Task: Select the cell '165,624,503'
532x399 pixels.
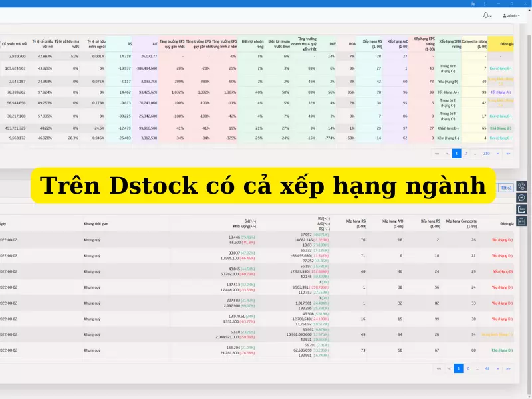Action: (x=15, y=68)
